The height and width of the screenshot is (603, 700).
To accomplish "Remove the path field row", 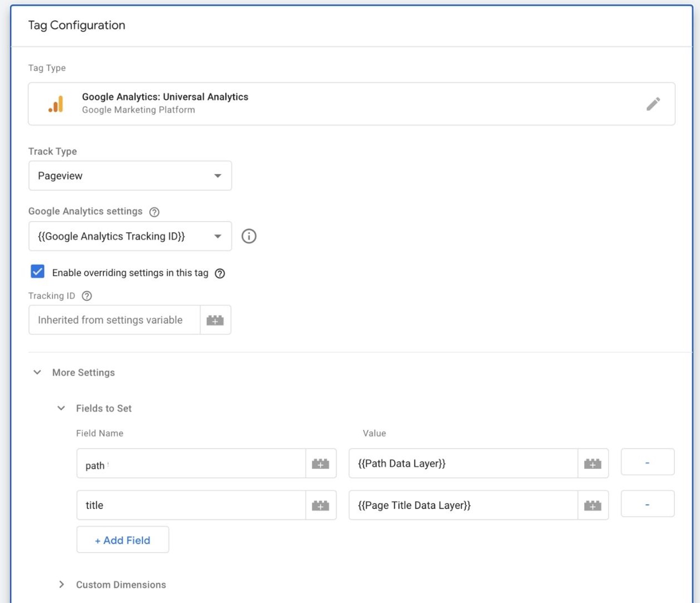I will [x=647, y=463].
